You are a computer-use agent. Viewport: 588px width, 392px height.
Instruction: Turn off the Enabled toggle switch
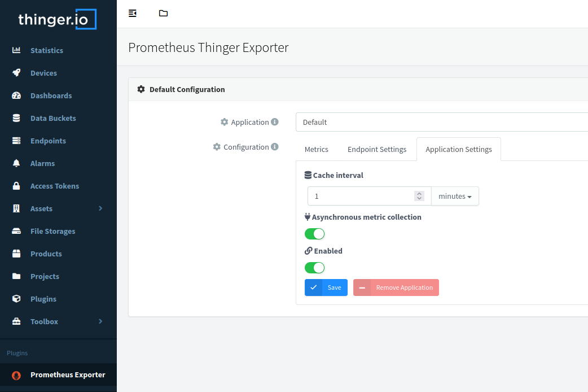314,268
